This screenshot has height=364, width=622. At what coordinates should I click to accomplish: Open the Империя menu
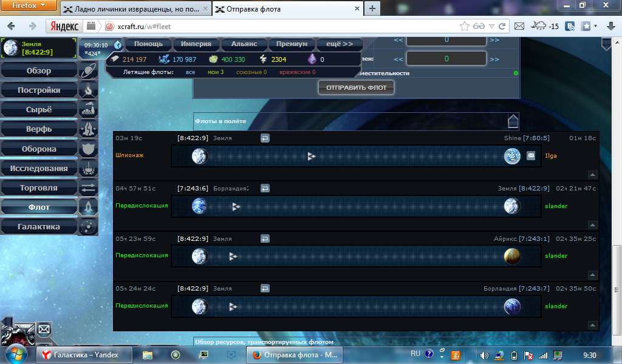[196, 44]
